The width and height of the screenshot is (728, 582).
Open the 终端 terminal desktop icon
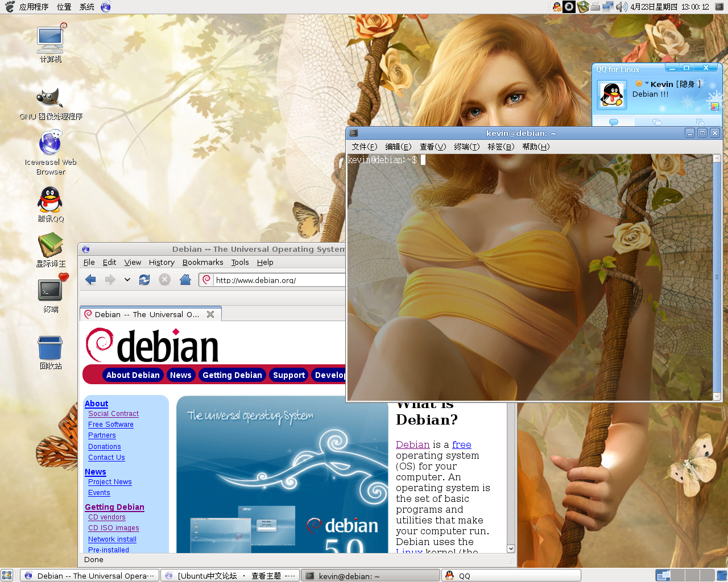click(x=51, y=293)
